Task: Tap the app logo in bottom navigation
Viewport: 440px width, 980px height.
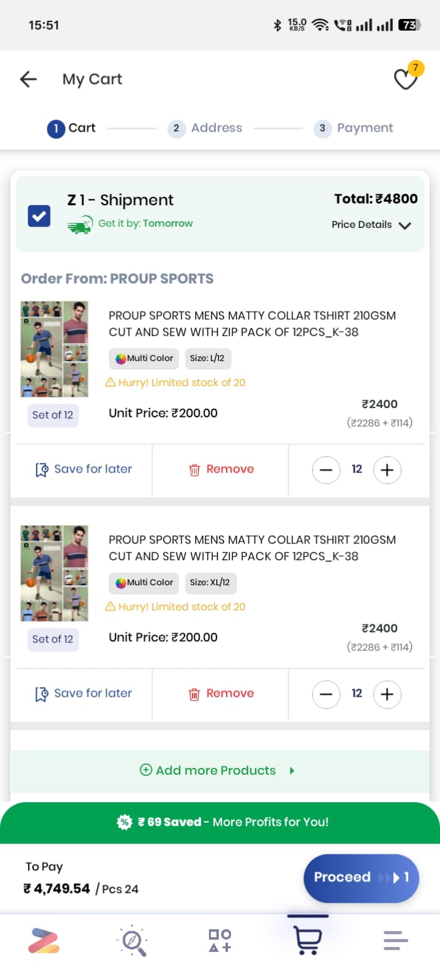Action: point(44,941)
